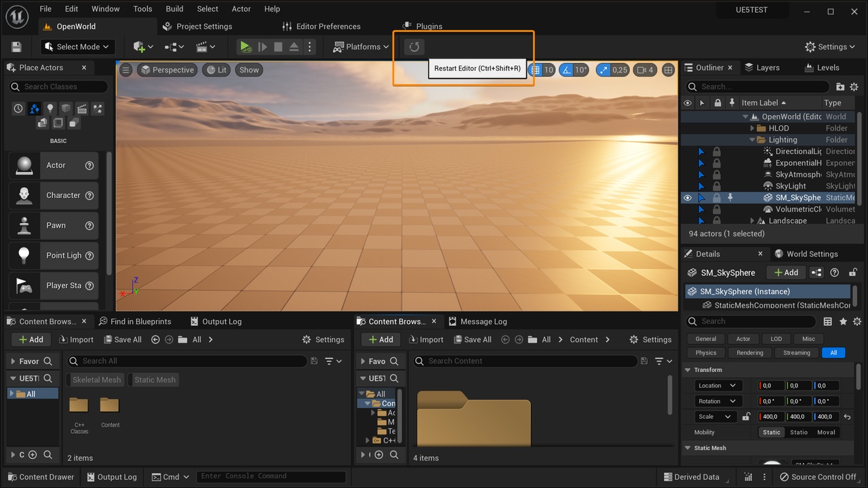868x488 pixels.
Task: Open the Select Mode dropdown
Action: [x=77, y=47]
